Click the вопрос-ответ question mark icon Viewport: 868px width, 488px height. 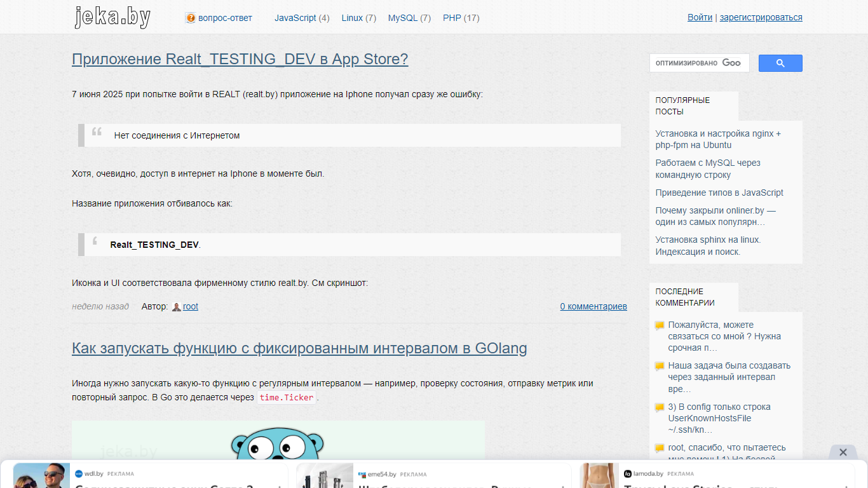pyautogui.click(x=190, y=18)
